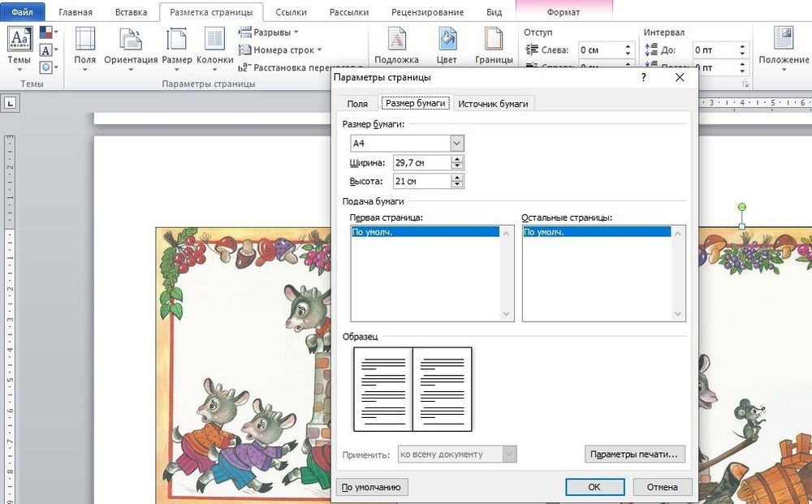Open the Вставка ribbon tab

pos(131,12)
